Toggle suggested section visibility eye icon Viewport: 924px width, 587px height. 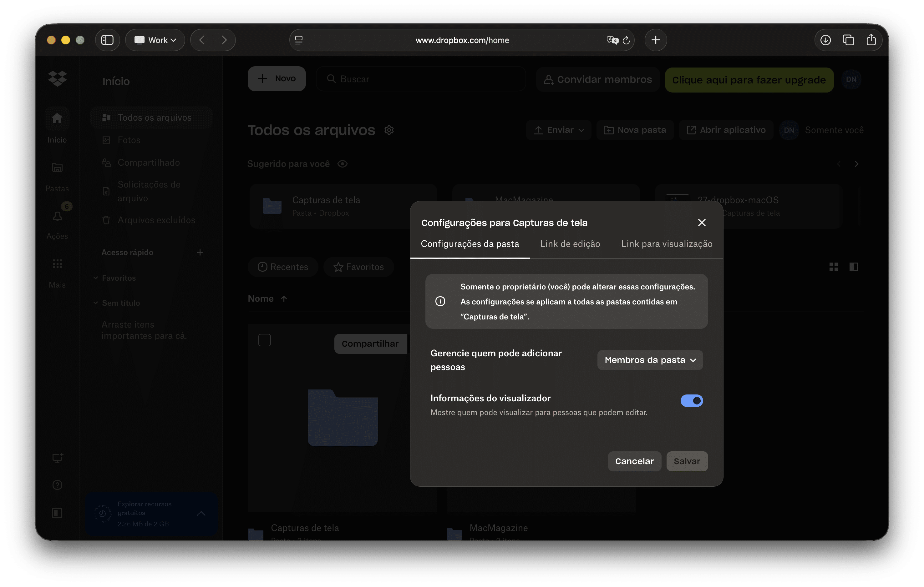(x=342, y=164)
